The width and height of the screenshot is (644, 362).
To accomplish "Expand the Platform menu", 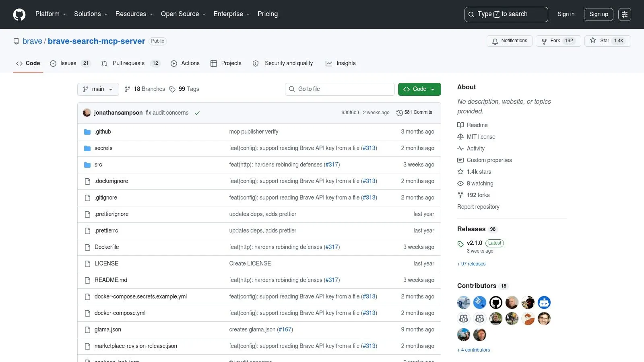I will click(51, 14).
